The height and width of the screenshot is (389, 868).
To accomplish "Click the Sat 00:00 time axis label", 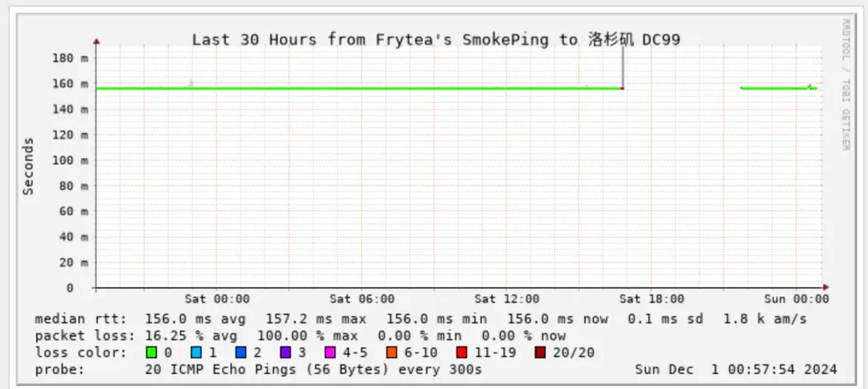I will click(x=217, y=299).
